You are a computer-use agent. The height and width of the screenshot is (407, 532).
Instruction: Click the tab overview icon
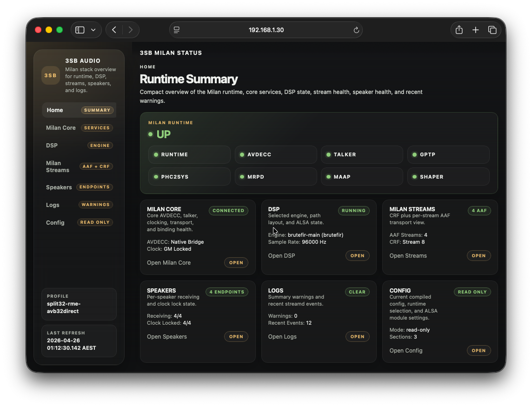[x=492, y=29]
